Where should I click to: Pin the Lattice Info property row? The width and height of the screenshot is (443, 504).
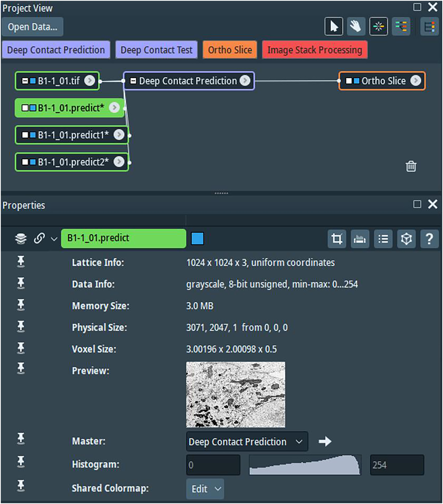click(21, 262)
